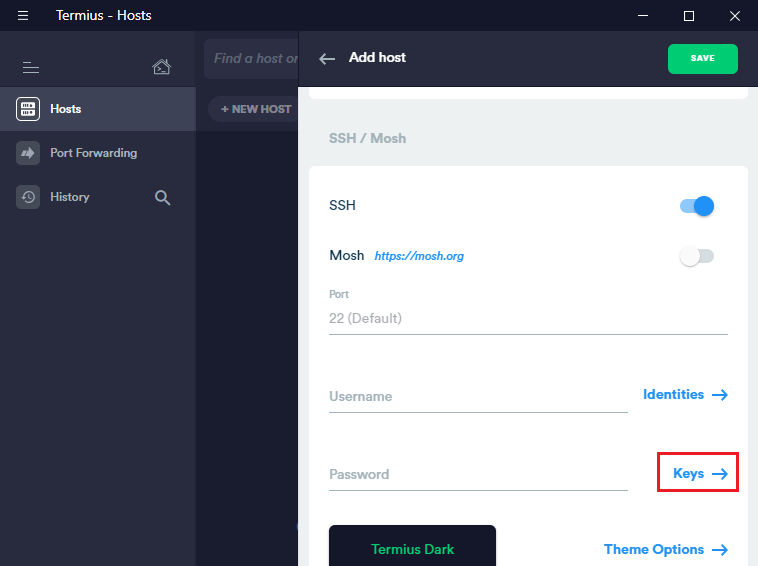Viewport: 758px width, 566px height.
Task: Click the History clock icon
Action: coord(28,197)
